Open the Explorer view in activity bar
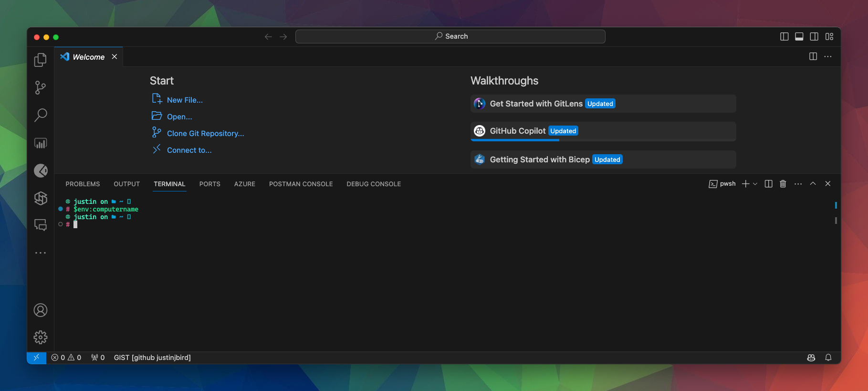Screen dimensions: 868x391 (x=41, y=60)
